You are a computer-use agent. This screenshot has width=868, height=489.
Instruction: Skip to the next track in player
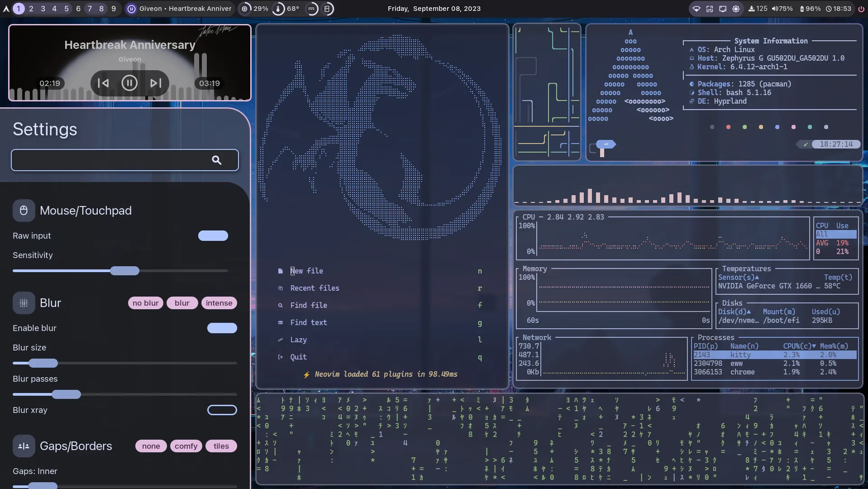coord(156,83)
